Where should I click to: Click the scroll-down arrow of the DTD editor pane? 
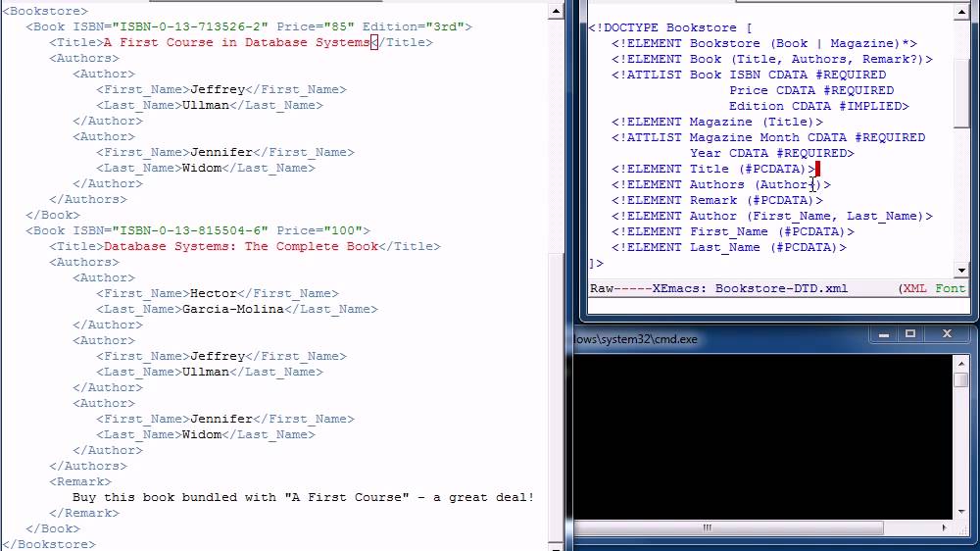962,271
